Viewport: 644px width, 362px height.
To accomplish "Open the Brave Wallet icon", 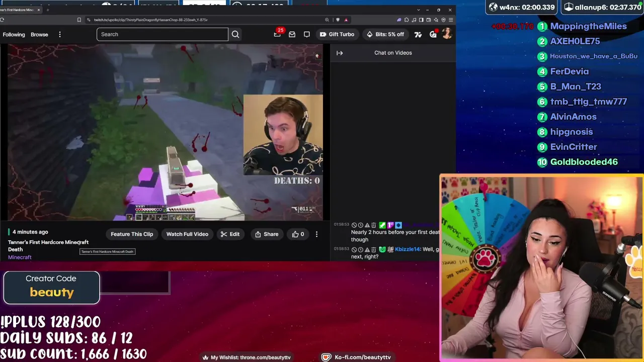I will [x=429, y=20].
